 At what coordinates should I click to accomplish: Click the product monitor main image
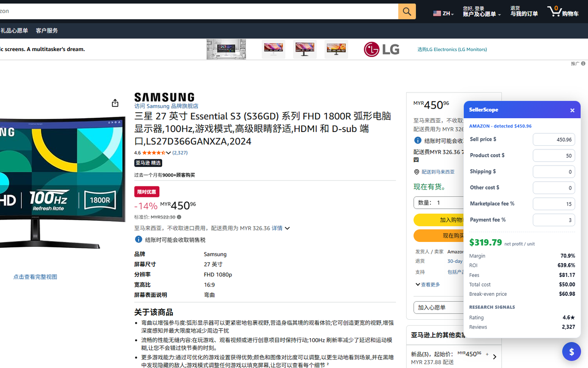point(62,182)
